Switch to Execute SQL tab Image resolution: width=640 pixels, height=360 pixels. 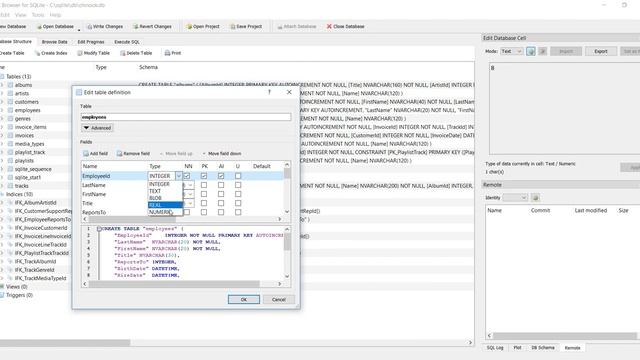(x=127, y=42)
